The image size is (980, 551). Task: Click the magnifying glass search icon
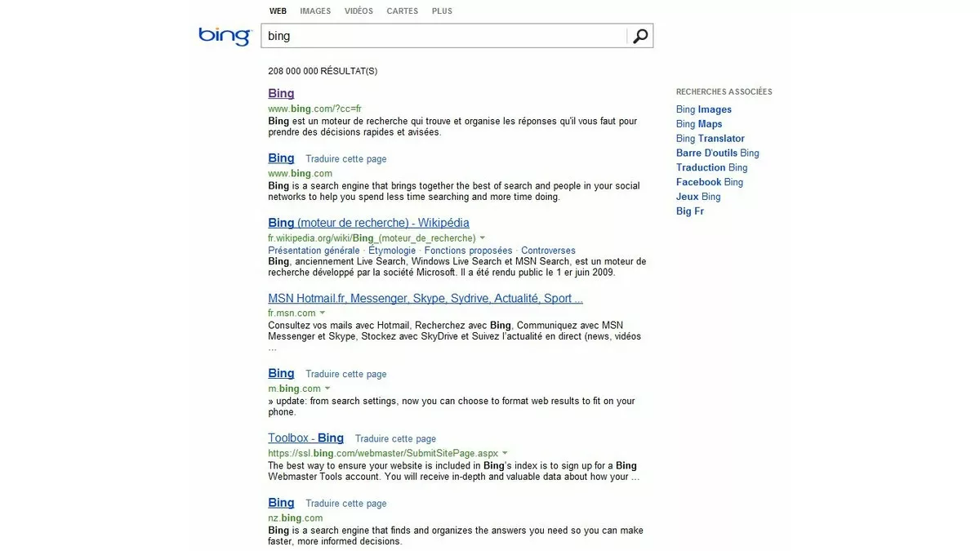[x=640, y=35]
